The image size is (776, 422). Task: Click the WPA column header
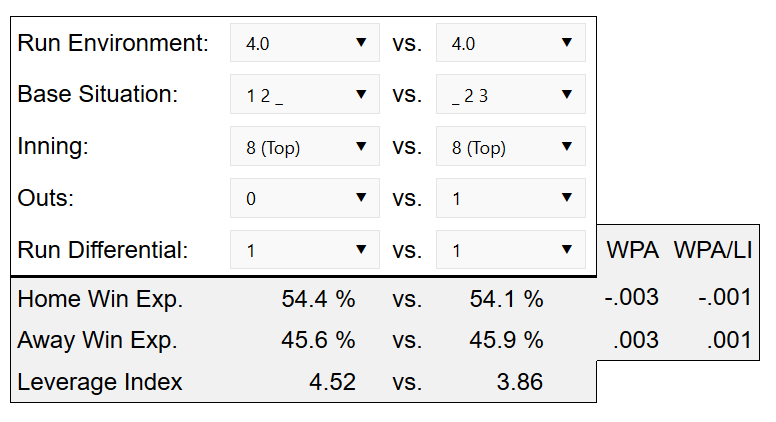point(632,251)
